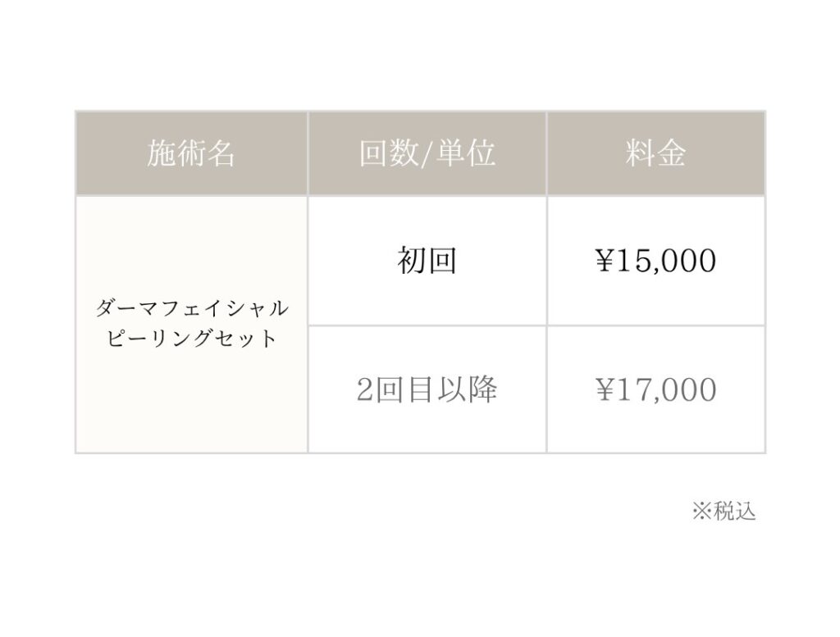Screen dimensions: 840x637
Task: Click the ¥17,000 price cell
Action: tap(655, 390)
